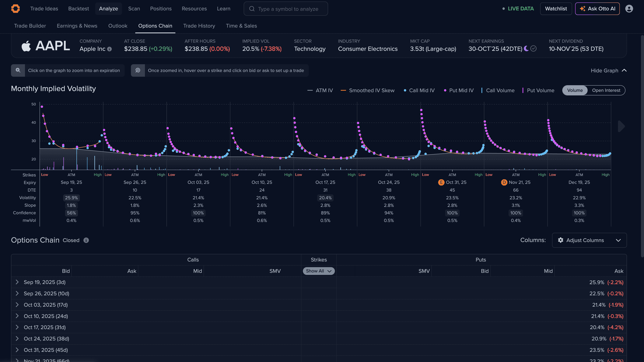Zoom into the Sep 19, 25 expiration graph
The height and width of the screenshot is (362, 644).
[x=71, y=136]
